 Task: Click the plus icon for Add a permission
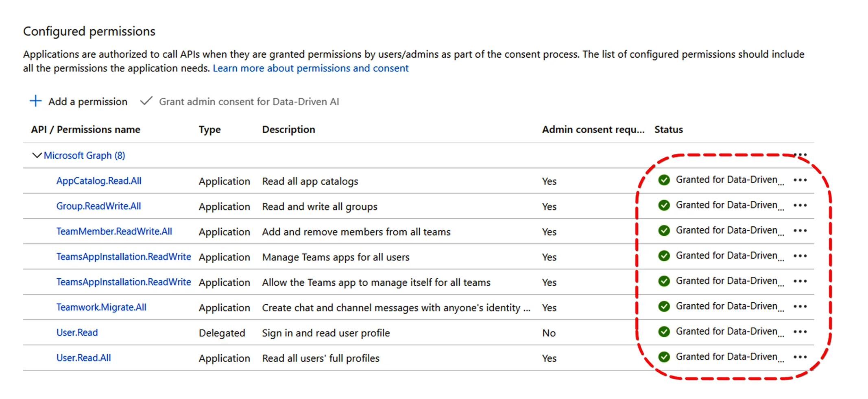[x=36, y=101]
